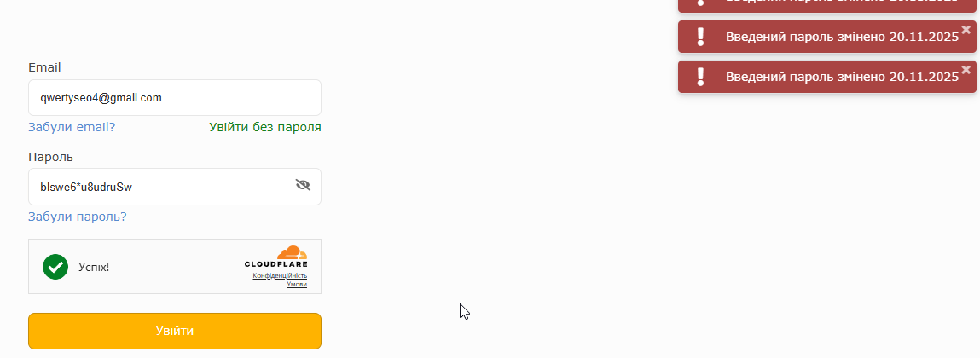Viewport: 980px width, 358px height.
Task: Click the green Cloudflare success checkmark
Action: pos(55,267)
